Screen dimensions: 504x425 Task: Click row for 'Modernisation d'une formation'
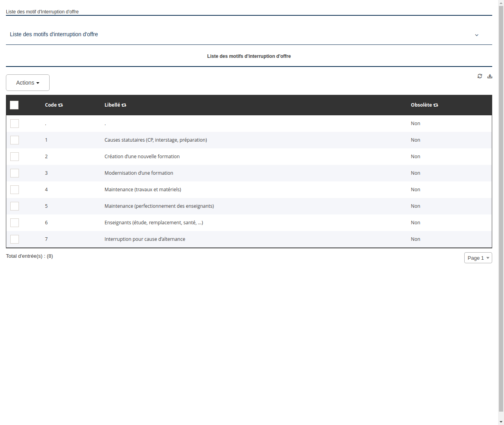[x=139, y=173]
